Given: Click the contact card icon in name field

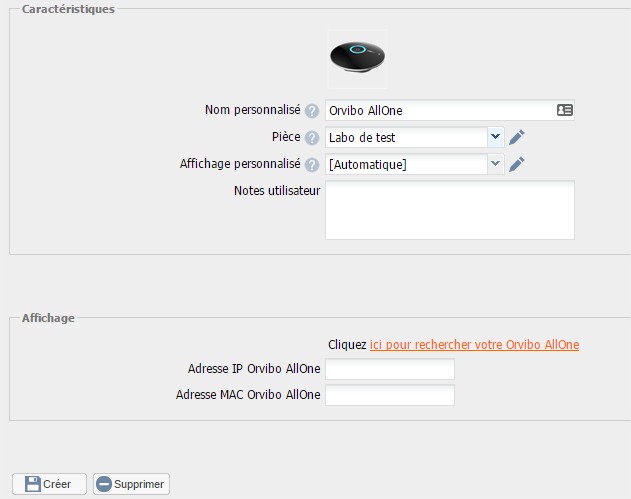Looking at the screenshot, I should (x=564, y=111).
